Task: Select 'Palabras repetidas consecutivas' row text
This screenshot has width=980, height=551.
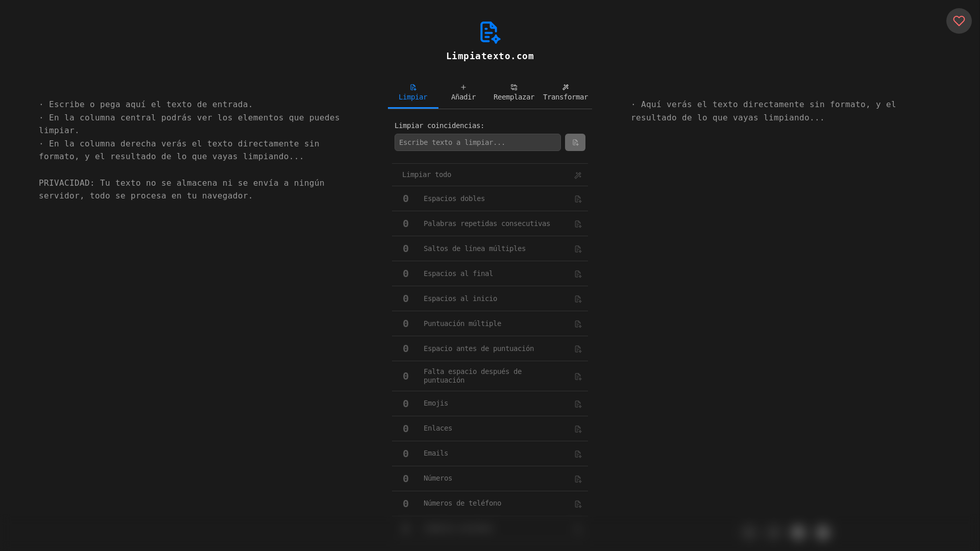Action: 487,223
